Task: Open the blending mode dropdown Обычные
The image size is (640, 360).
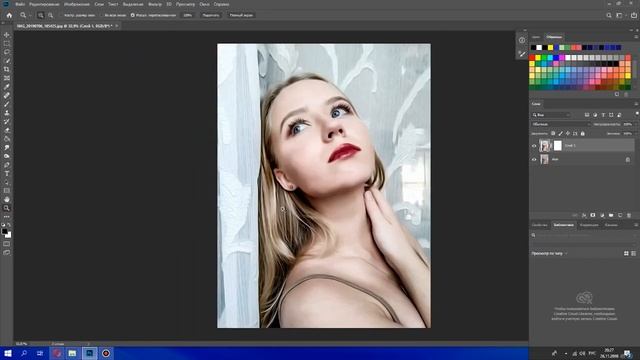Action: (561, 124)
